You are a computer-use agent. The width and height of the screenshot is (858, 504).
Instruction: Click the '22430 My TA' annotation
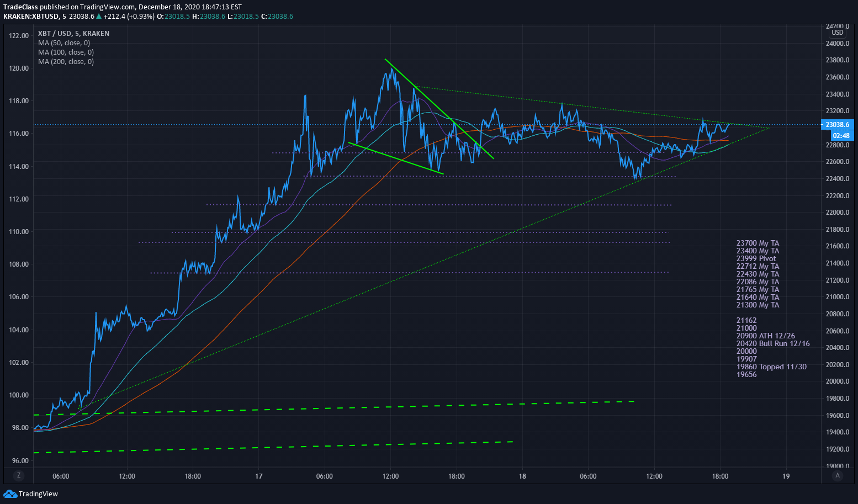758,274
